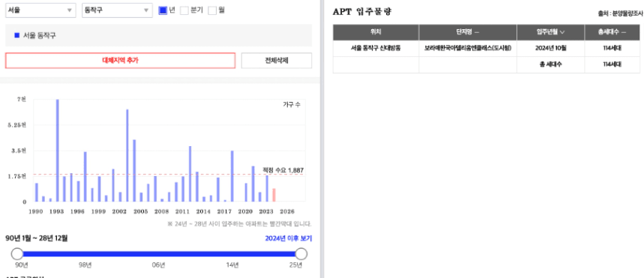Open the 서울 city dropdown
Screen dimensions: 644x278
[x=40, y=10]
